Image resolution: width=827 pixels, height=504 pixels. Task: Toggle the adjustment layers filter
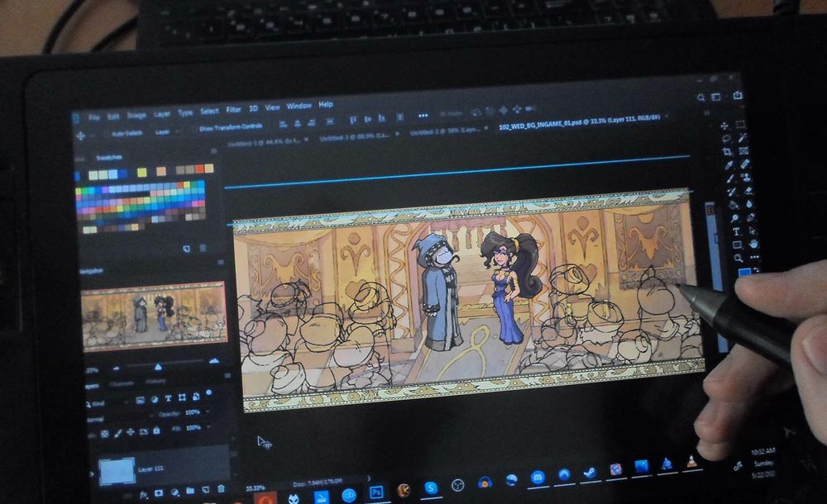(155, 400)
